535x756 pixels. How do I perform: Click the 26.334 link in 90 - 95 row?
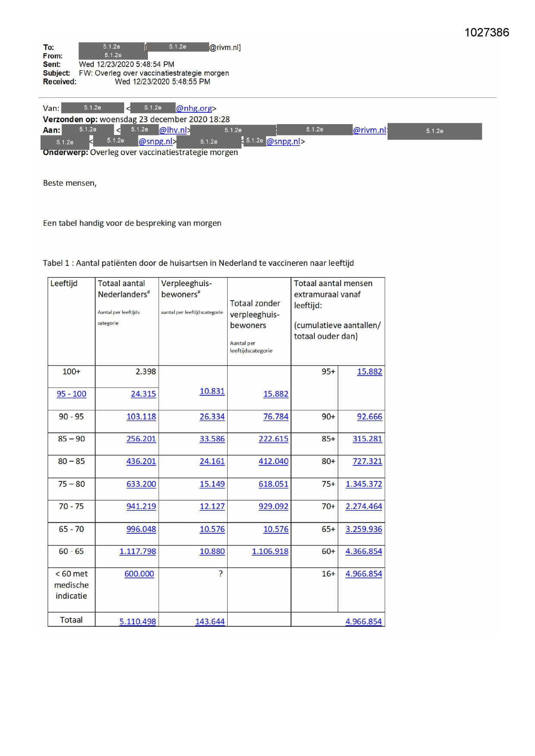(x=212, y=417)
